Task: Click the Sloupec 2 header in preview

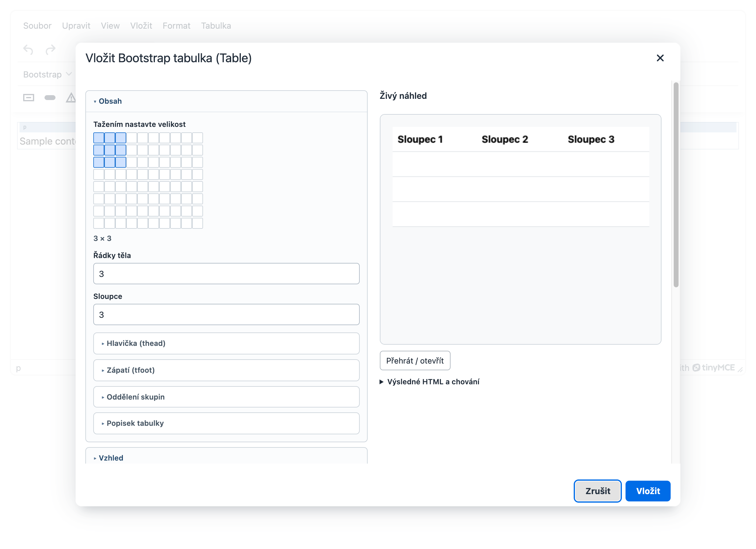Action: tap(505, 139)
